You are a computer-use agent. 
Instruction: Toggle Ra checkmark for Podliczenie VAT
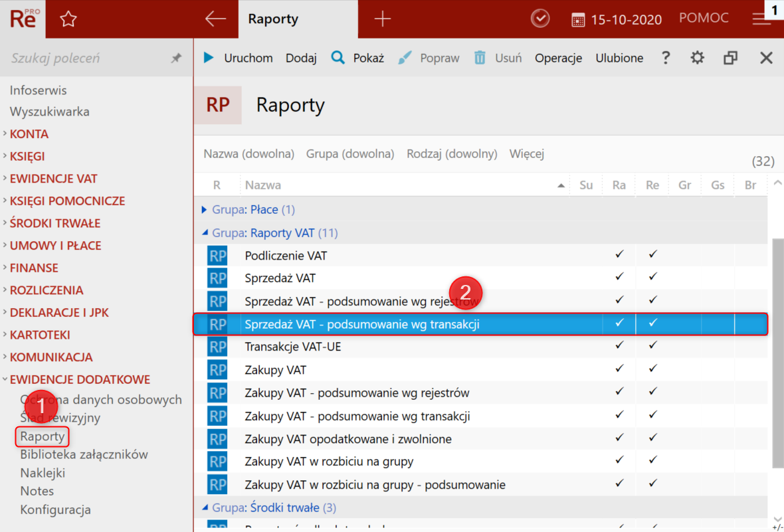[x=619, y=255]
